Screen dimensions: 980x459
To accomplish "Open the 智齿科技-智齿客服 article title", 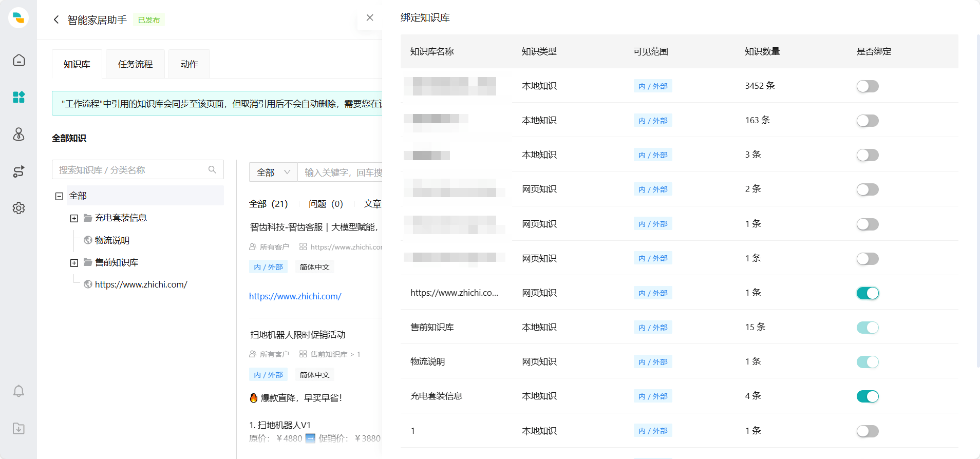I will click(314, 227).
